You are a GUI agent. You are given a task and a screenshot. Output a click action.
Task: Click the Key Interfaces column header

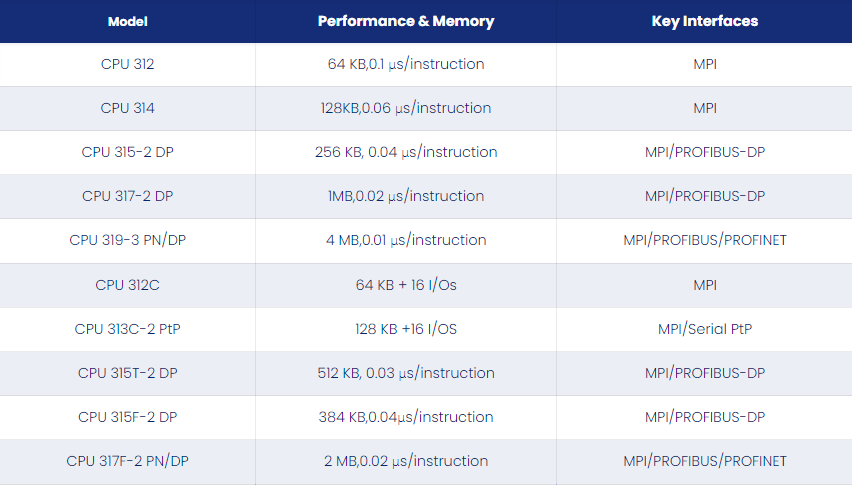click(x=705, y=21)
